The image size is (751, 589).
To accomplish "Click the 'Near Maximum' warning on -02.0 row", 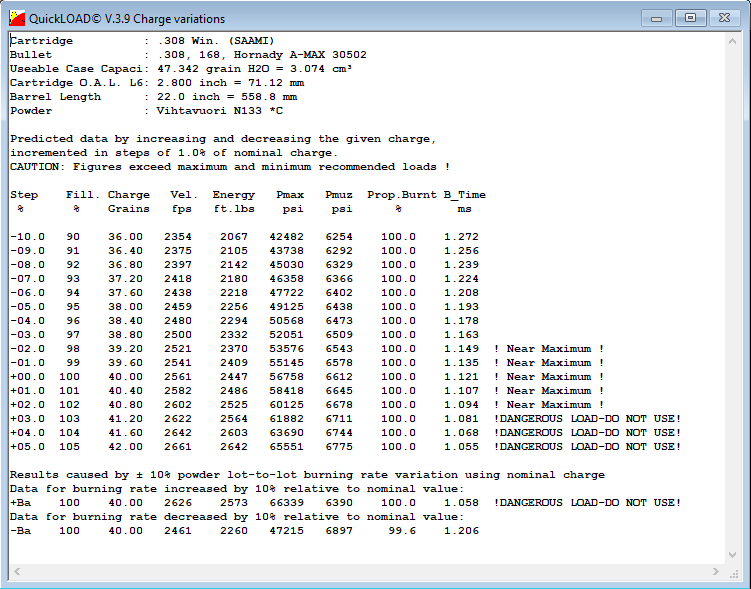I will (x=549, y=349).
